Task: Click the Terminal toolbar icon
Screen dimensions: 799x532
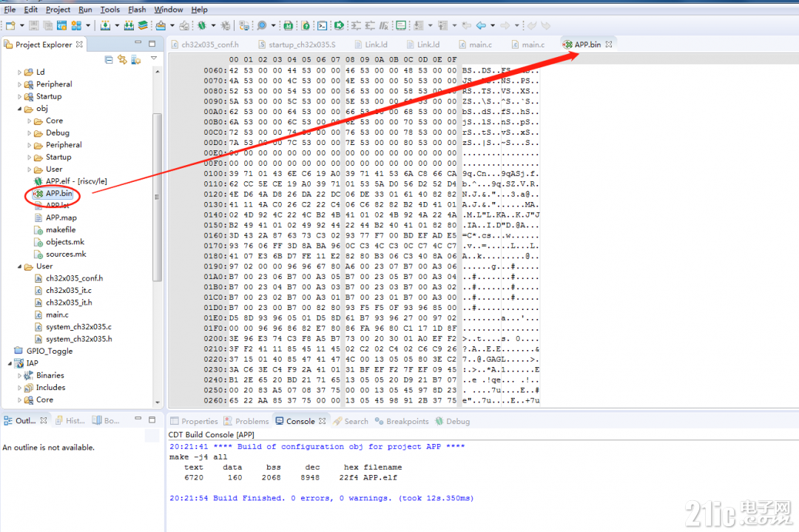Action: (323, 25)
